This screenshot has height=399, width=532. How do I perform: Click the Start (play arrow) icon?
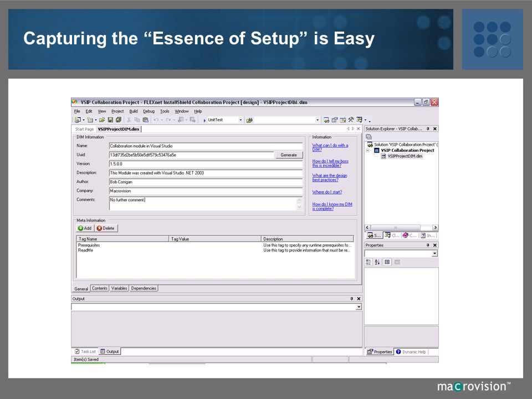pyautogui.click(x=204, y=120)
